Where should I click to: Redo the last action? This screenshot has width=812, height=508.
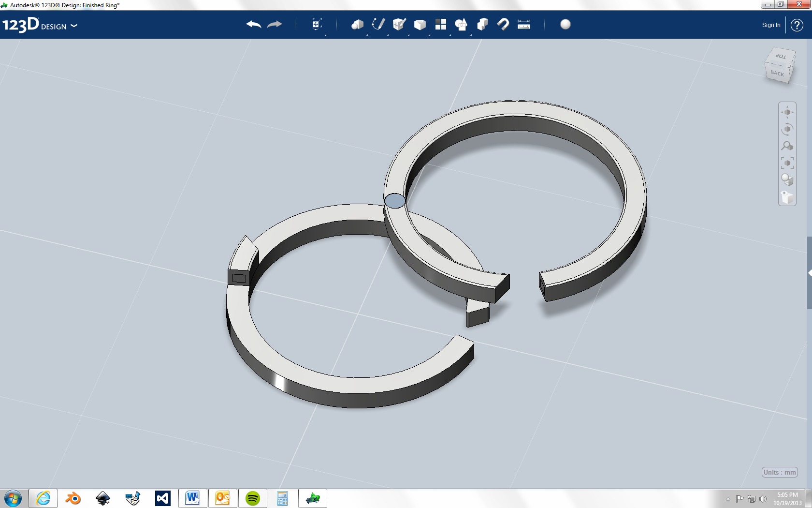click(x=274, y=24)
